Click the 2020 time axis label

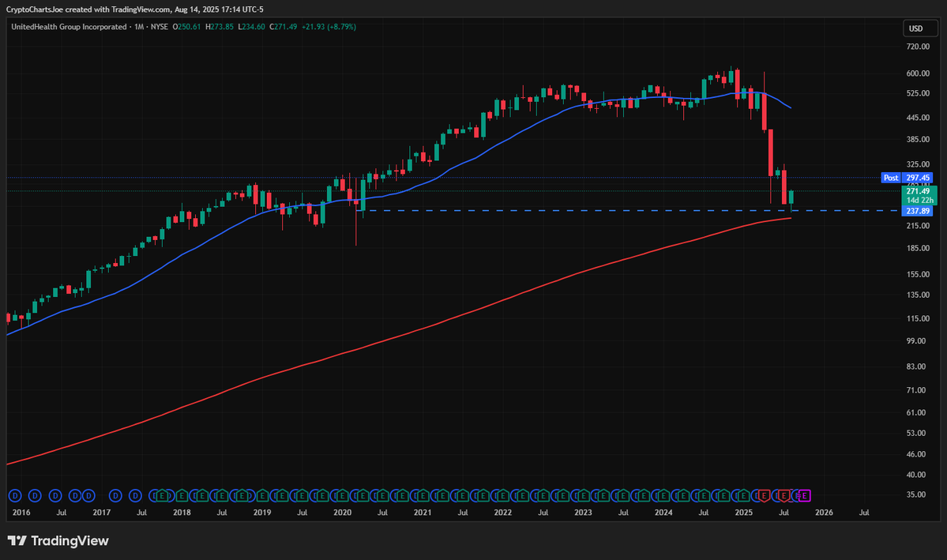(343, 513)
